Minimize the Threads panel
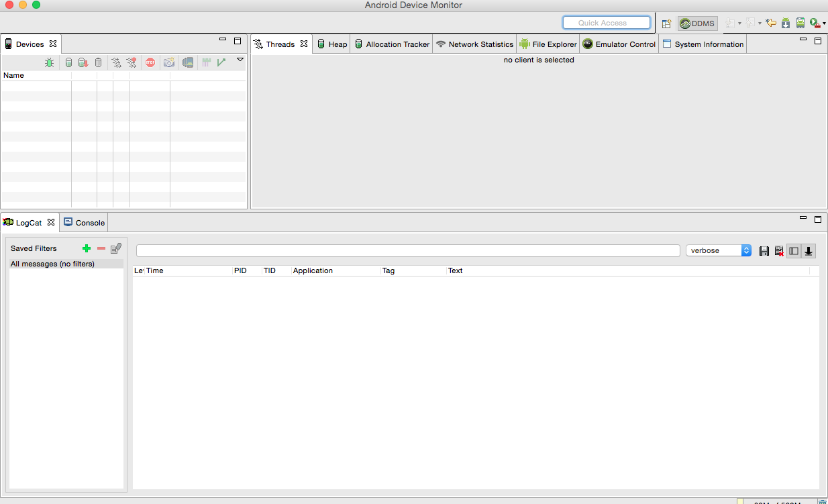The image size is (828, 504). (803, 40)
